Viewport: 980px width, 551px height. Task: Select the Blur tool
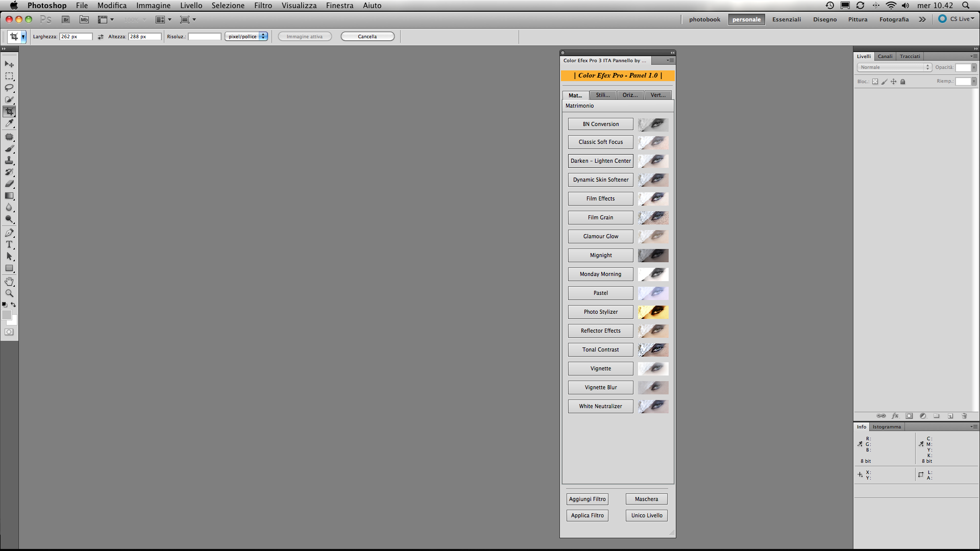tap(9, 208)
